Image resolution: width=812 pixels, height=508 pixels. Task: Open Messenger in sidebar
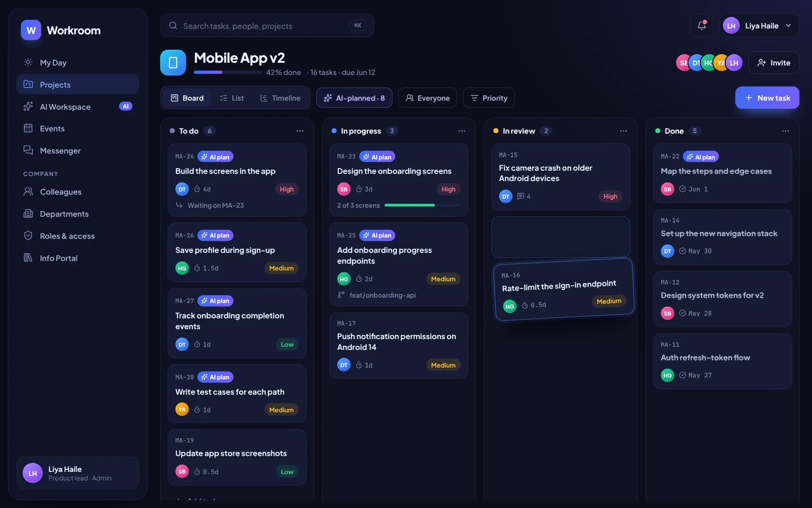pyautogui.click(x=78, y=150)
